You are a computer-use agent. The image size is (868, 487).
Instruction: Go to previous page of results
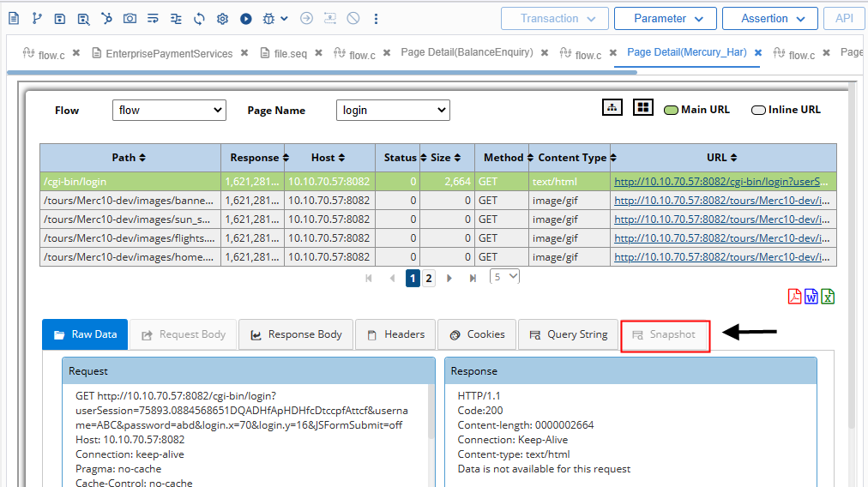392,278
